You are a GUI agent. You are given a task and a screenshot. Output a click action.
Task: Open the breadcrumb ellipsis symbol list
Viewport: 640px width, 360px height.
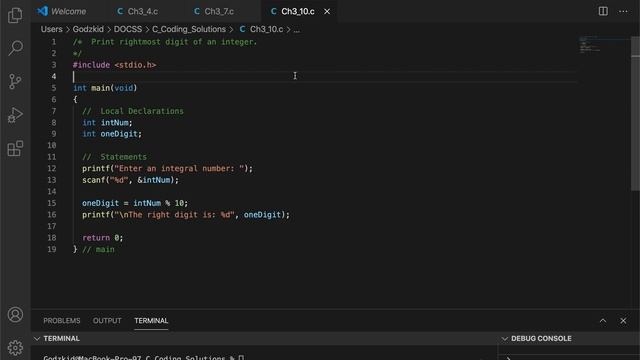coord(296,29)
